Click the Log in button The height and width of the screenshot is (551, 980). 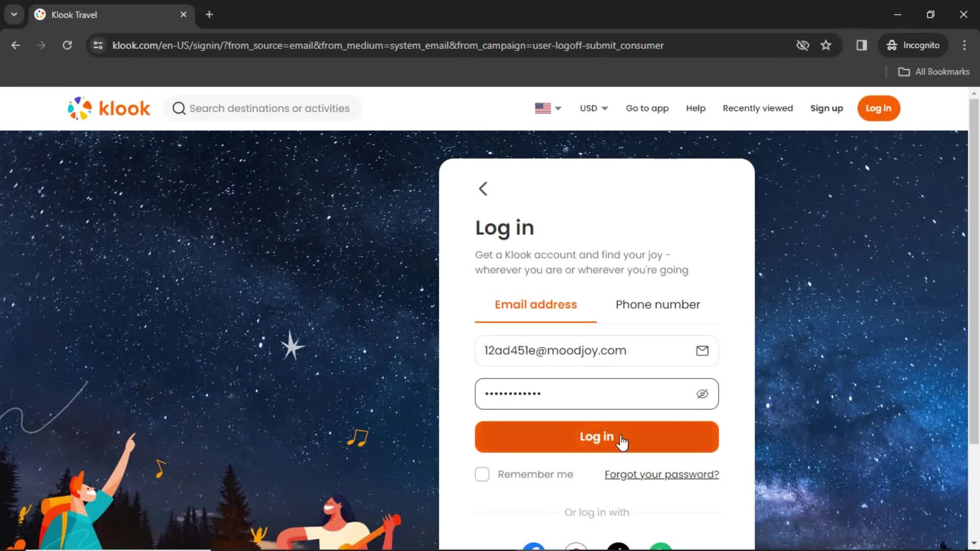[x=596, y=437]
